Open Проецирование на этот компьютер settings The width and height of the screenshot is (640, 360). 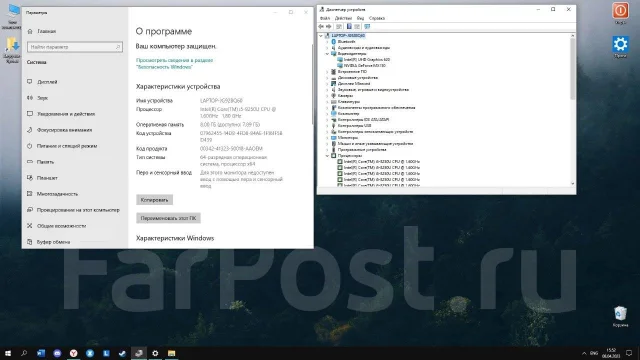coord(78,210)
